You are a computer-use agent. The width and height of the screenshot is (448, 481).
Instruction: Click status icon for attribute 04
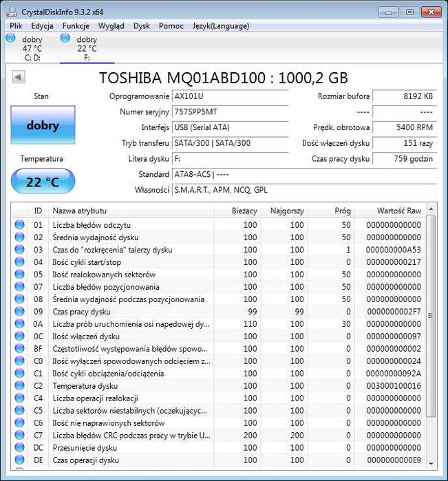coord(19,261)
